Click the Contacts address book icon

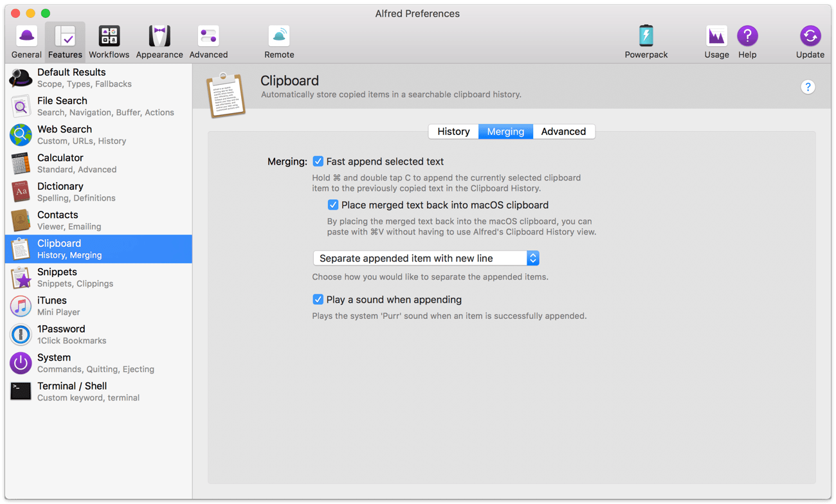21,221
